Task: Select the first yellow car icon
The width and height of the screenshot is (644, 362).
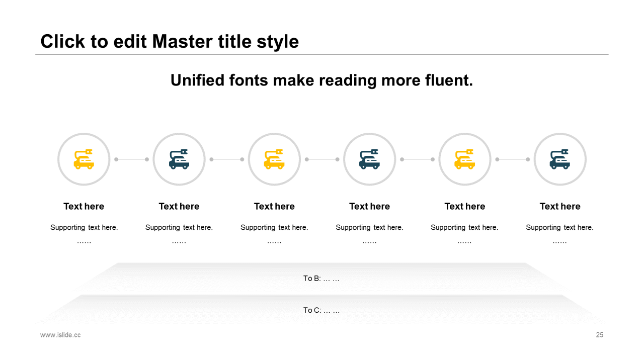Action: pos(84,159)
